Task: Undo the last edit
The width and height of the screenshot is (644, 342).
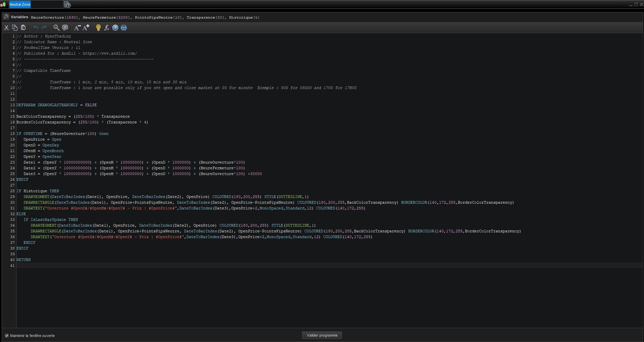Action: click(x=36, y=28)
